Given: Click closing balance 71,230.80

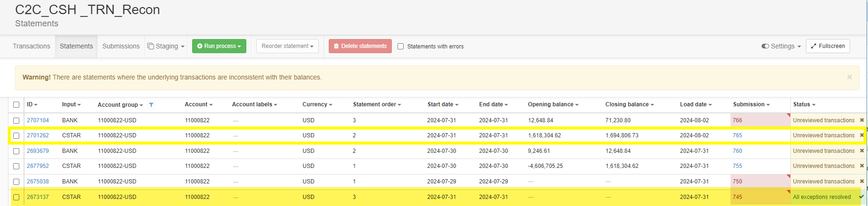Looking at the screenshot, I should (x=618, y=120).
